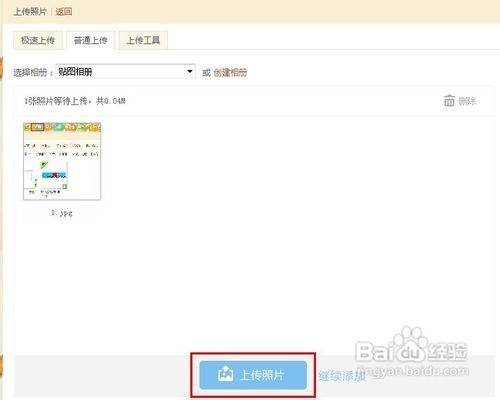500x400 pixels.
Task: Click the 继续添加 link
Action: click(x=342, y=376)
